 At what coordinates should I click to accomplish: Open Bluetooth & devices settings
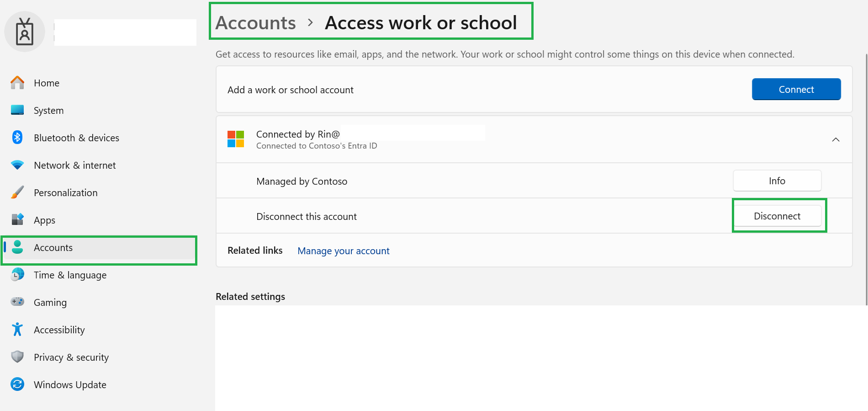click(x=100, y=138)
